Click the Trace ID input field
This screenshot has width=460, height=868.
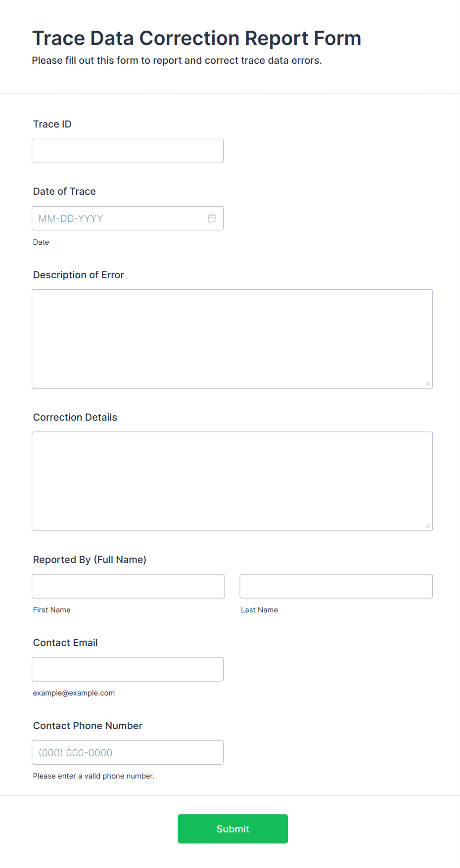pyautogui.click(x=128, y=151)
